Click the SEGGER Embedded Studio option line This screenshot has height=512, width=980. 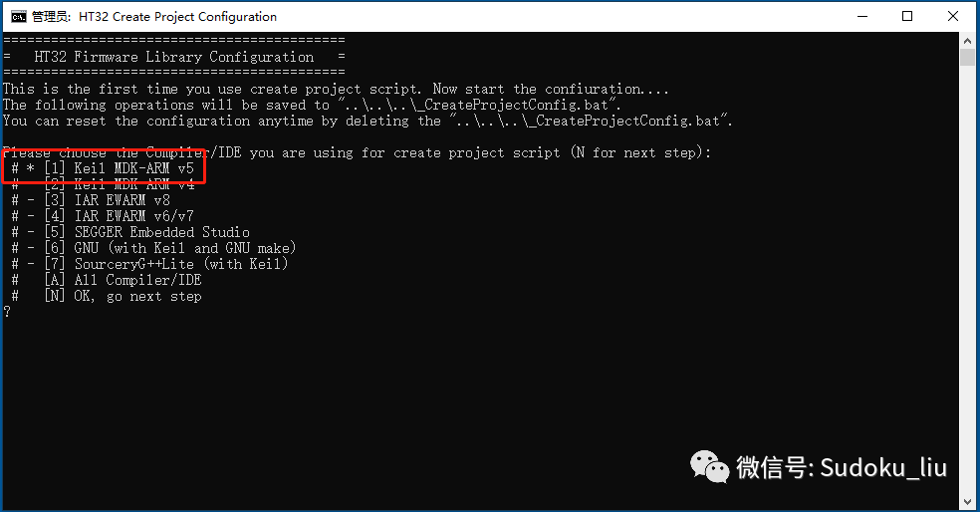click(x=130, y=232)
